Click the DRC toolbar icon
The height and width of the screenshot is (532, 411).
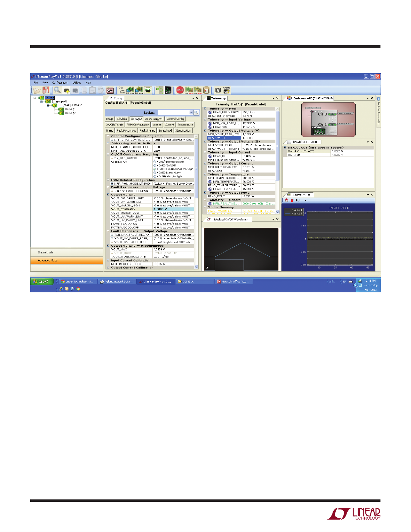110,90
